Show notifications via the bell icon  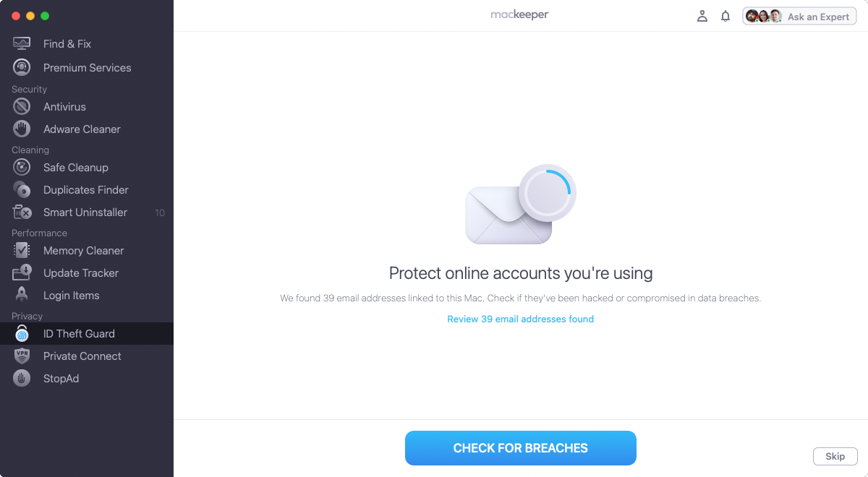pos(726,16)
